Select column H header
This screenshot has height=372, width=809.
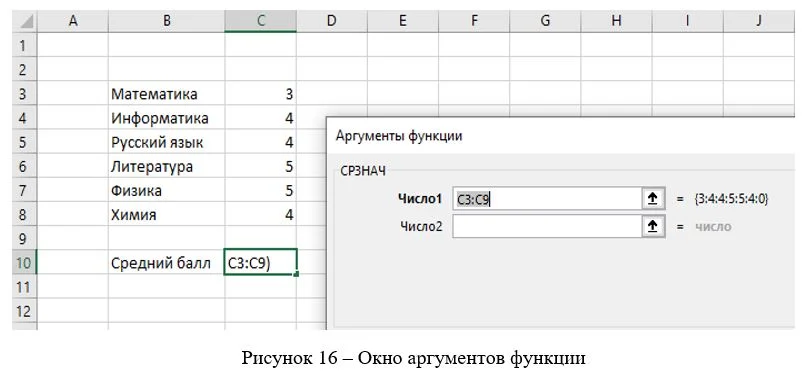click(616, 22)
